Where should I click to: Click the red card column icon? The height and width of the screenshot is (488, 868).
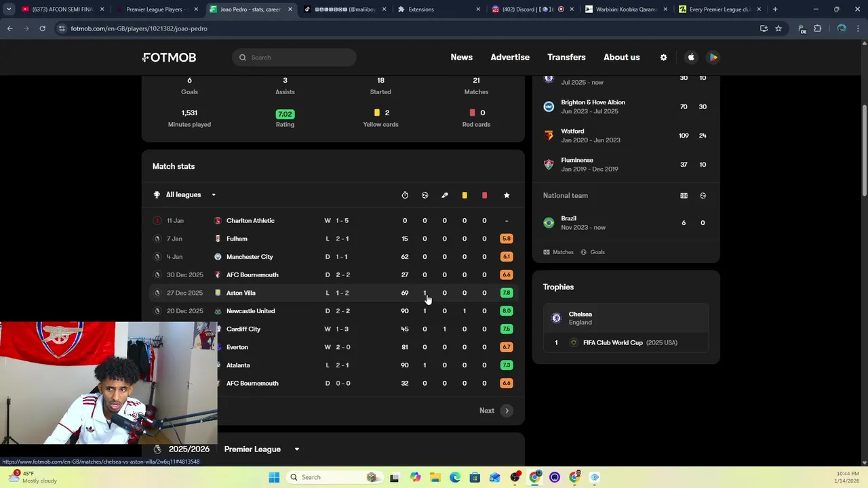point(484,195)
